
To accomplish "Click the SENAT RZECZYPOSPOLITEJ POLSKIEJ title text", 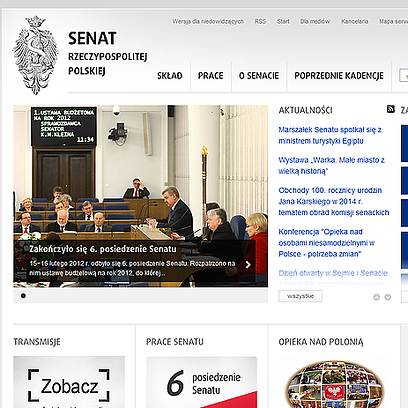I will click(108, 53).
